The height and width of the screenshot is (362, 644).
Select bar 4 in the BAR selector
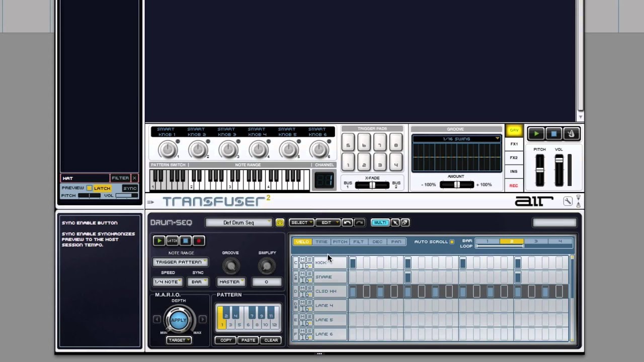(560, 241)
